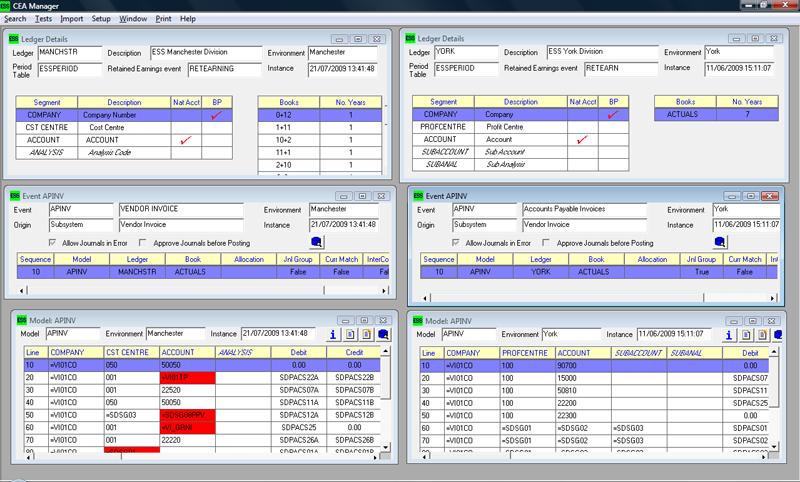The width and height of the screenshot is (800, 482).
Task: Select PROFCENTRE segment row in York ledger
Action: tap(520, 127)
